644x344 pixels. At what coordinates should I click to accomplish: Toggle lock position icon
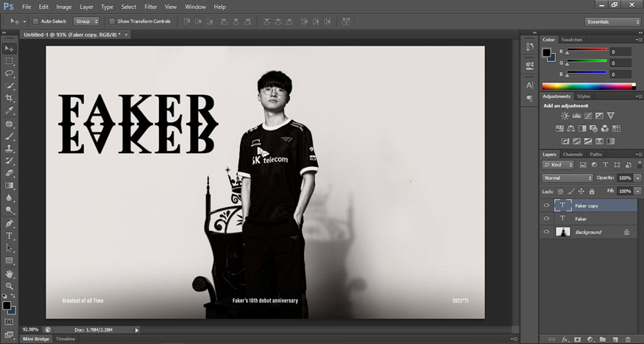(x=581, y=192)
